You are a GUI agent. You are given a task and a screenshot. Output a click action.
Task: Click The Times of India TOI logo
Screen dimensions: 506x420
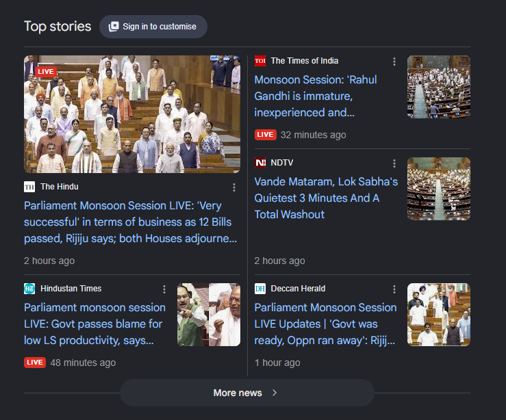(x=260, y=61)
